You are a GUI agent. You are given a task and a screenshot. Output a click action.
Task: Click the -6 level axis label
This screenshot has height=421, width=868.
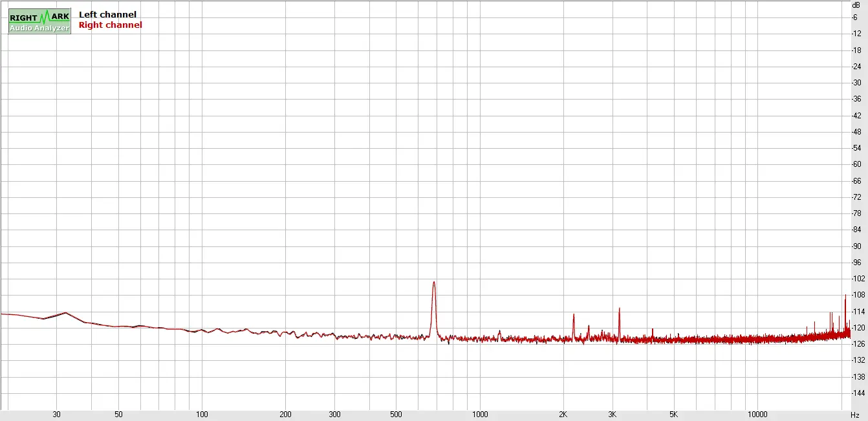[855, 17]
